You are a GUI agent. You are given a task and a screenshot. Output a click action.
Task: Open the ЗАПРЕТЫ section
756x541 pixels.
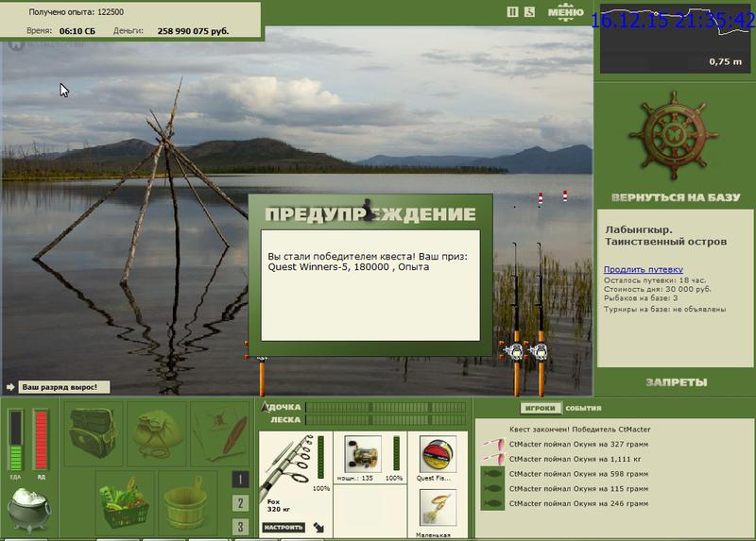pos(676,382)
